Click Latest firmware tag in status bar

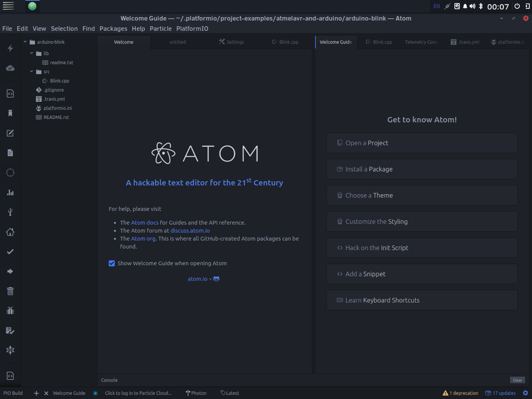pos(230,393)
